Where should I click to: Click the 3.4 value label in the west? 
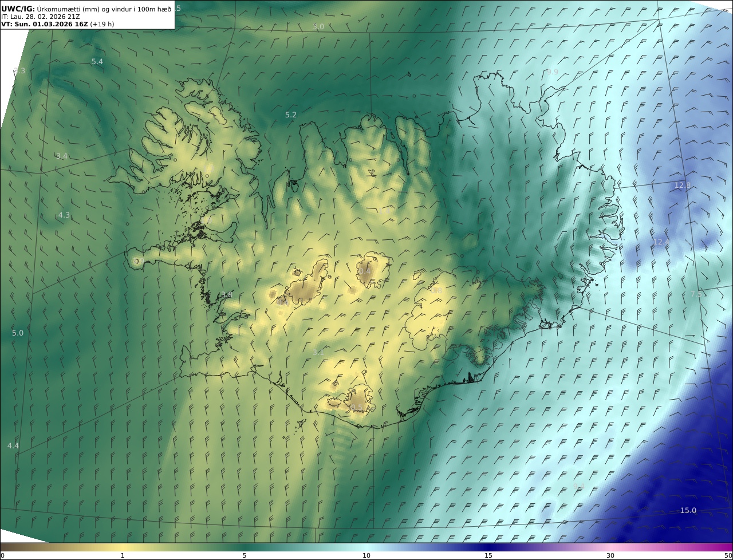click(62, 156)
